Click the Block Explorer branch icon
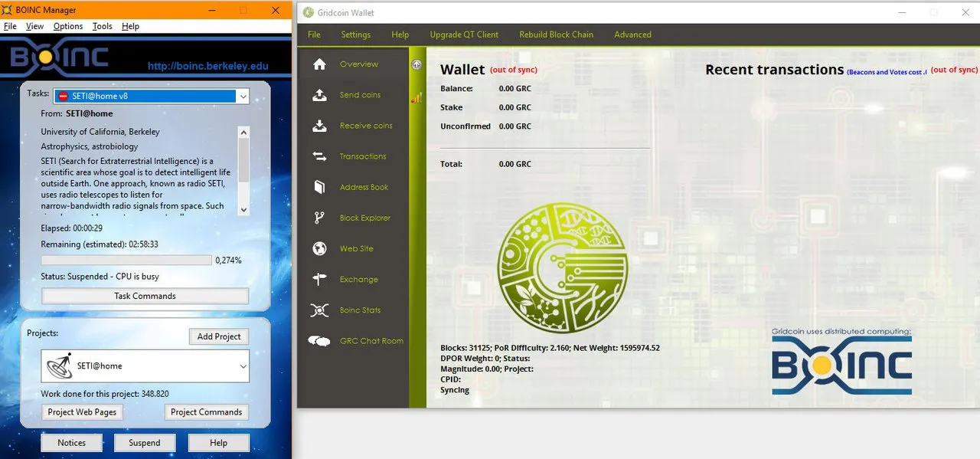980x459 pixels. coord(320,218)
